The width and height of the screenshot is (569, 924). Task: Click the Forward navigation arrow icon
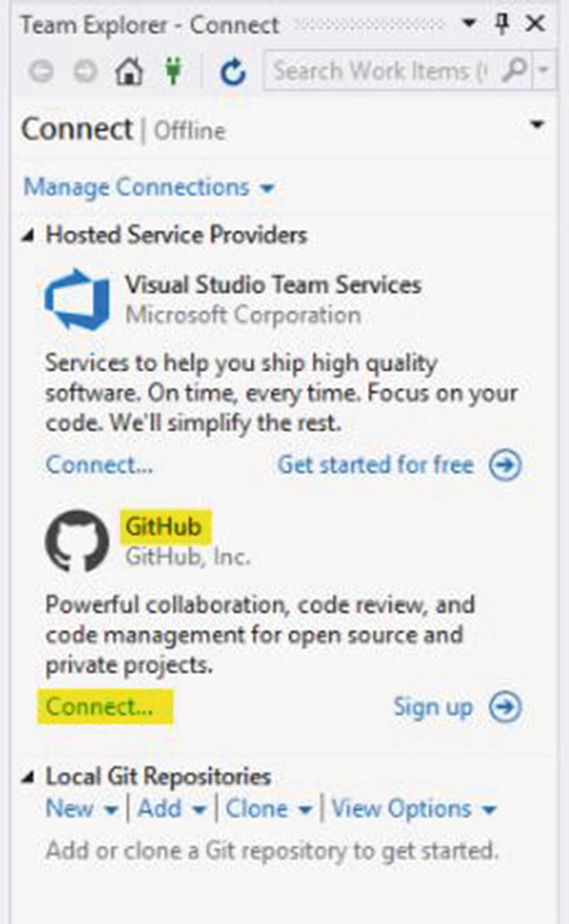click(85, 72)
